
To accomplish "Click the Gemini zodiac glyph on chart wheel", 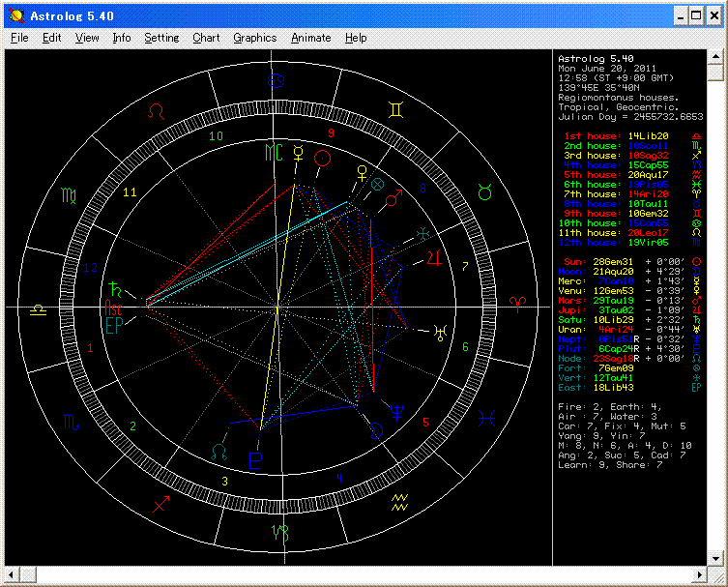I will coord(397,111).
